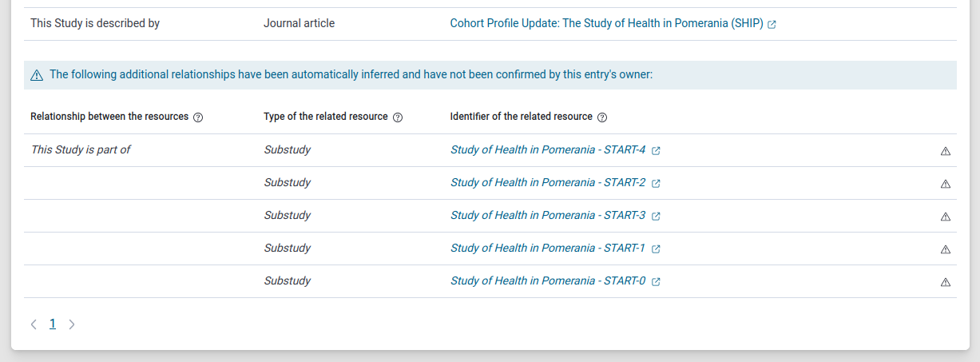Screen dimensions: 980x362
Task: Open Study of Health in Pomerania START-2
Action: pos(548,183)
